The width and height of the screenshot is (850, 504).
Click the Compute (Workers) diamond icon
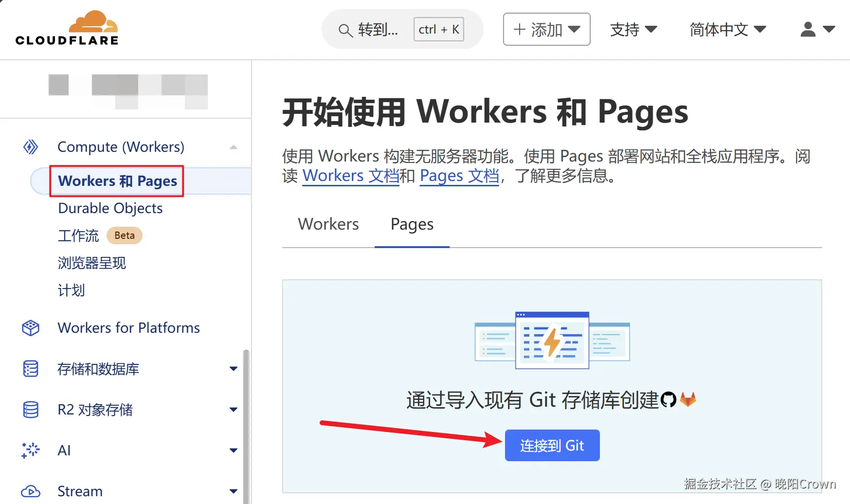31,147
